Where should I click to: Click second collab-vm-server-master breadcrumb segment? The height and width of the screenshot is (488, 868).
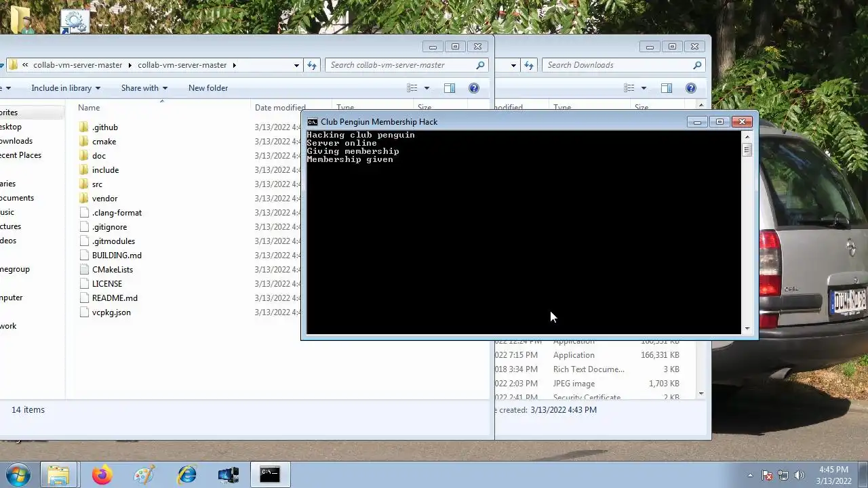pyautogui.click(x=182, y=65)
